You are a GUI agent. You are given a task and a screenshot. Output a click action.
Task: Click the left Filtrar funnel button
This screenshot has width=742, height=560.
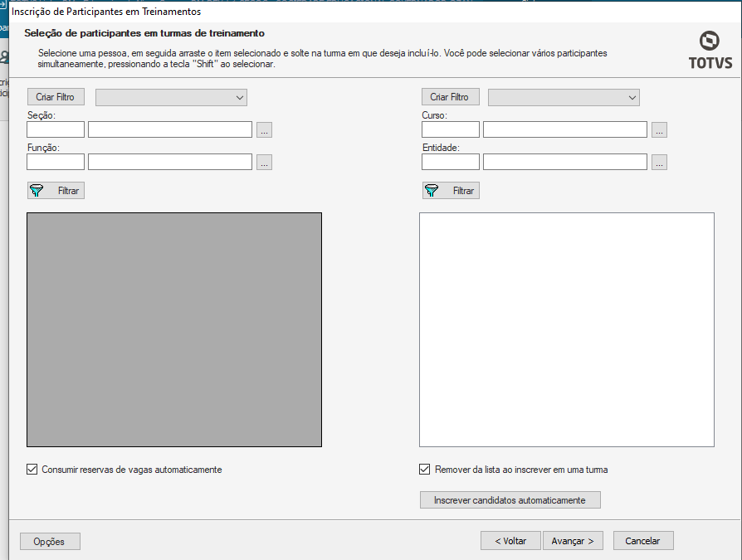coord(56,191)
